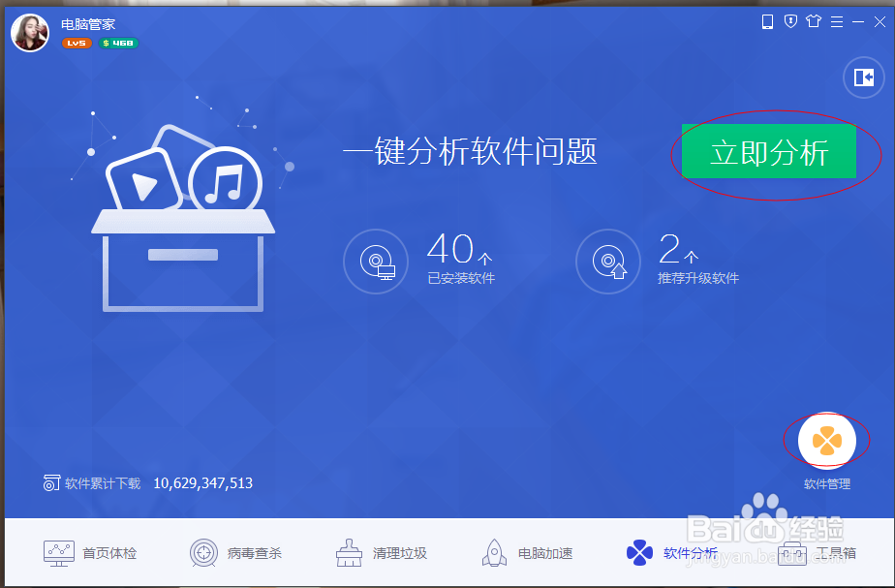Click the 软件管理 label
895x588 pixels.
click(827, 483)
